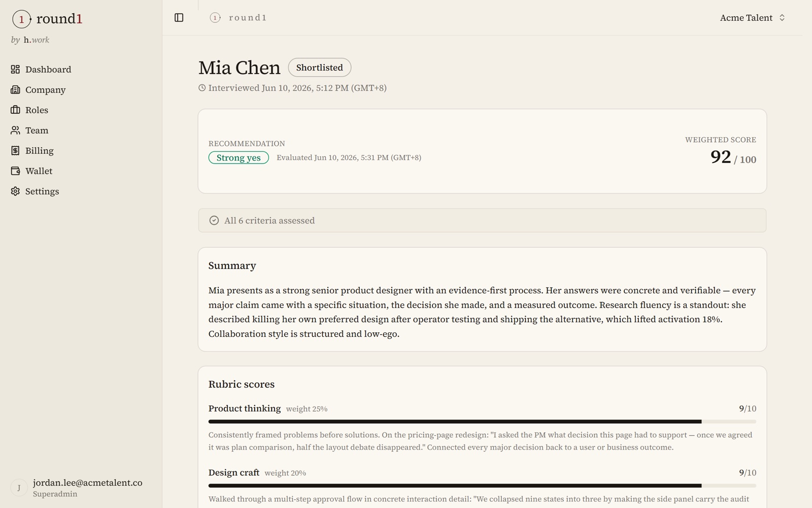The width and height of the screenshot is (812, 508).
Task: Click the Shortlisted status badge
Action: point(320,68)
